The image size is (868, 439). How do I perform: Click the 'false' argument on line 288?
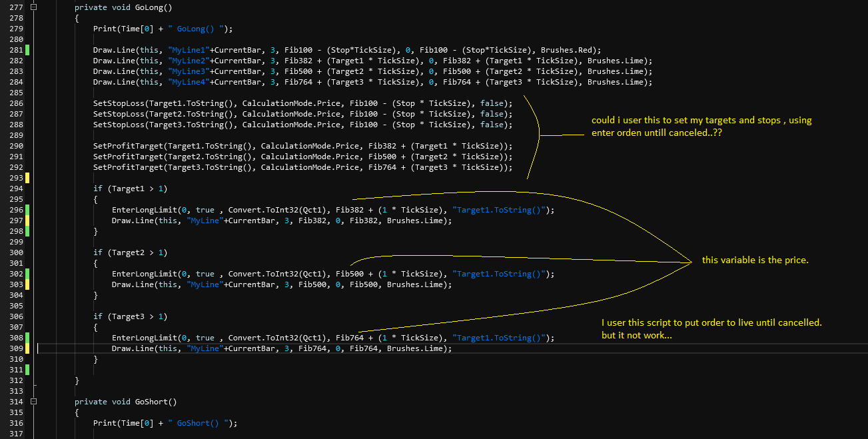[x=492, y=125]
